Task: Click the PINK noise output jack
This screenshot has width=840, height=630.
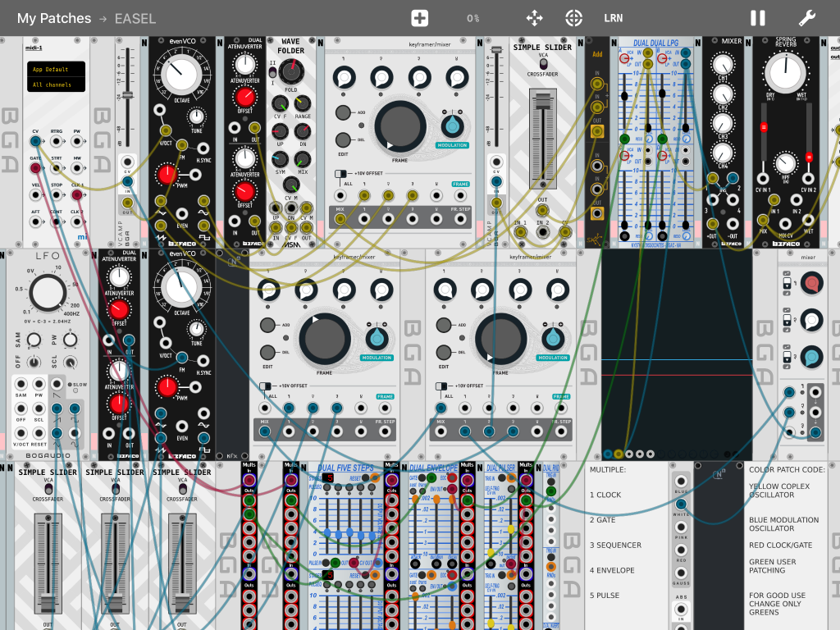Action: (x=681, y=527)
